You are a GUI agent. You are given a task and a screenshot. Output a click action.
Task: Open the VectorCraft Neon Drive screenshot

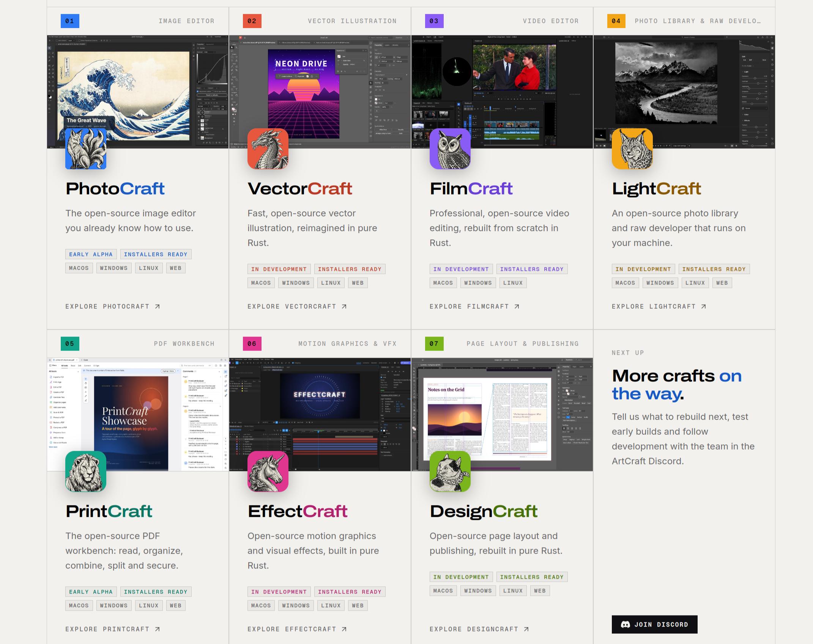tap(320, 92)
